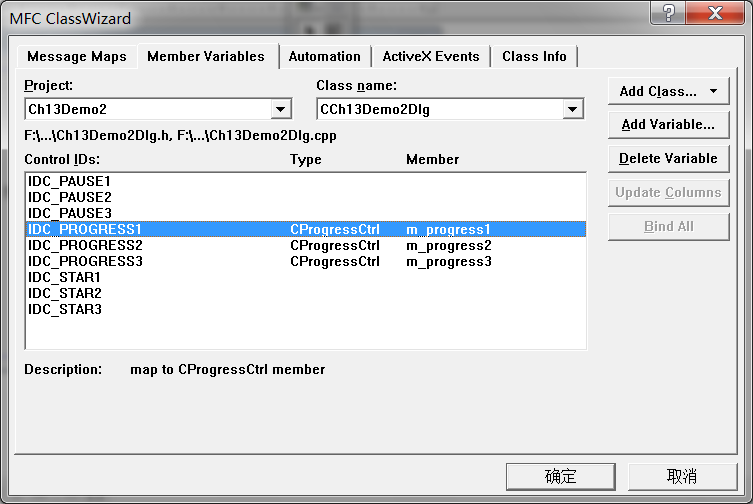The width and height of the screenshot is (753, 504).
Task: Expand the Class name dropdown arrow
Action: (572, 110)
